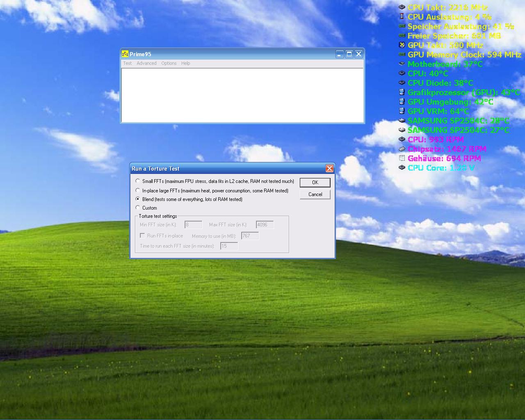Open the Advanced menu in Prime95
525x420 pixels.
pyautogui.click(x=146, y=63)
